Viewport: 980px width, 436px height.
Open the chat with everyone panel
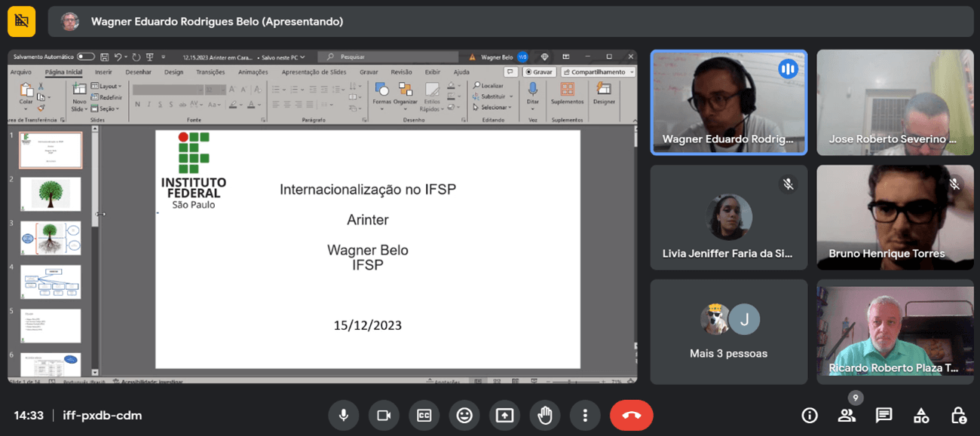pyautogui.click(x=884, y=416)
